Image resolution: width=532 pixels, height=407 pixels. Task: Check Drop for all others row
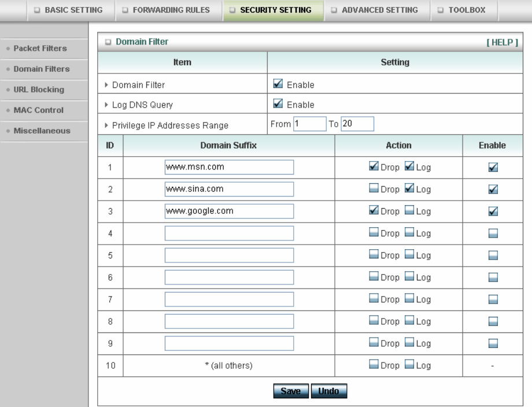[374, 364]
